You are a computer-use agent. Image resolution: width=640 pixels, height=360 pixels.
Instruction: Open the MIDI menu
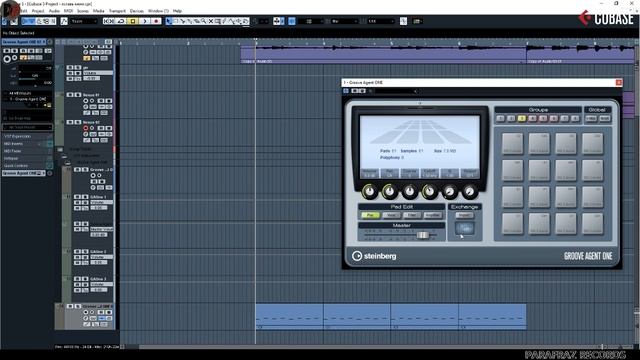(x=69, y=11)
